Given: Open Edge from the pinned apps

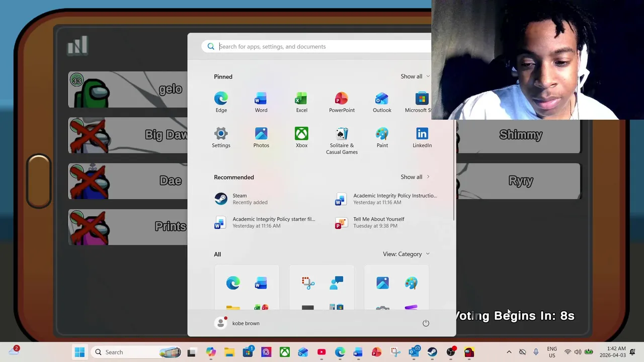Looking at the screenshot, I should click(221, 103).
